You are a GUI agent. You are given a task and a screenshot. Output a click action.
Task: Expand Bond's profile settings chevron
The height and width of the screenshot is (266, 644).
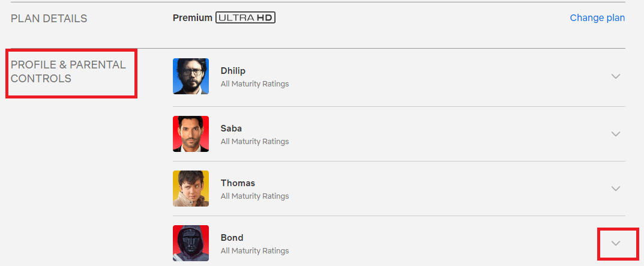click(x=615, y=243)
